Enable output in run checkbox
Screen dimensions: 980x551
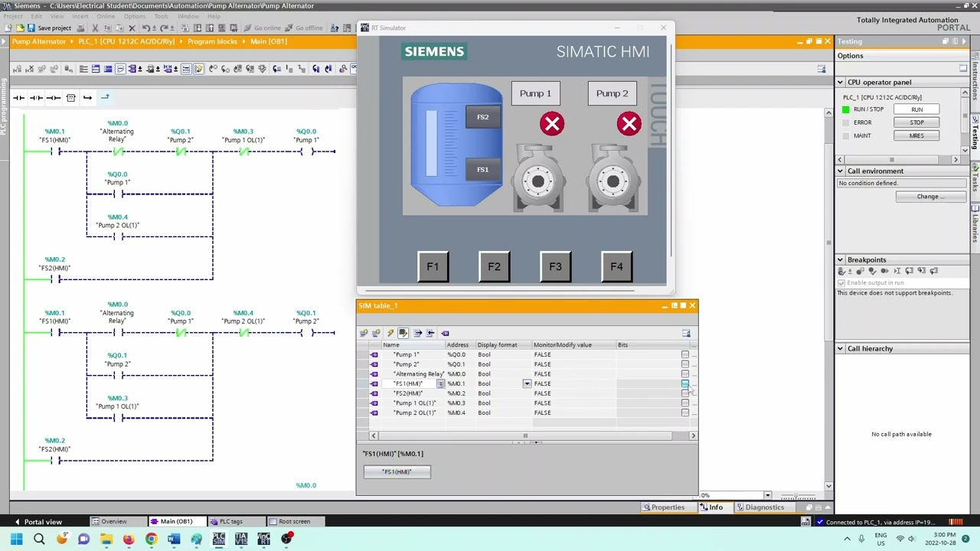click(841, 282)
